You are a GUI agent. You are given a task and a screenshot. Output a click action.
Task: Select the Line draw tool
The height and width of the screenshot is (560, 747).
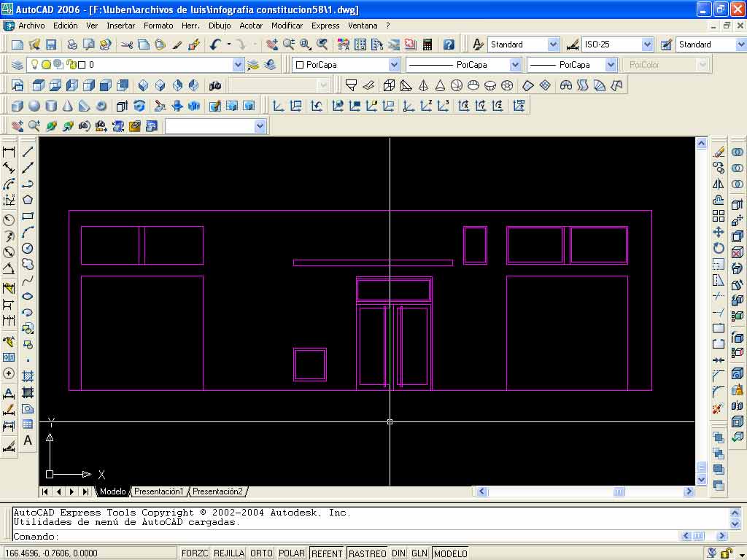pos(28,152)
